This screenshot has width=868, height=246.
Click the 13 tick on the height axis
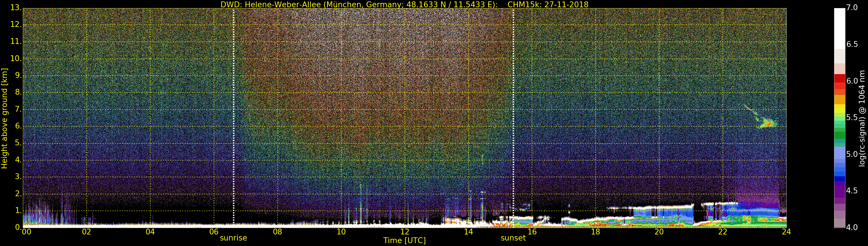point(15,8)
